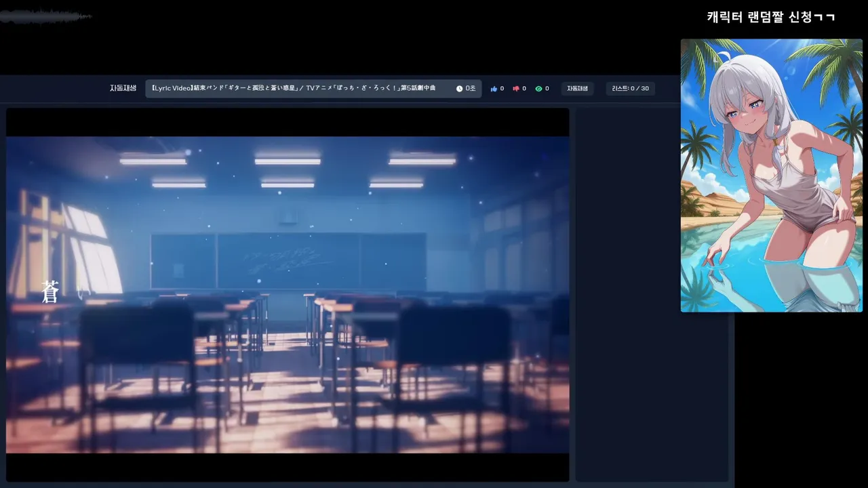Open the 리스트: 0 / 30 playlist button
Image resolution: width=868 pixels, height=488 pixels.
pyautogui.click(x=631, y=89)
